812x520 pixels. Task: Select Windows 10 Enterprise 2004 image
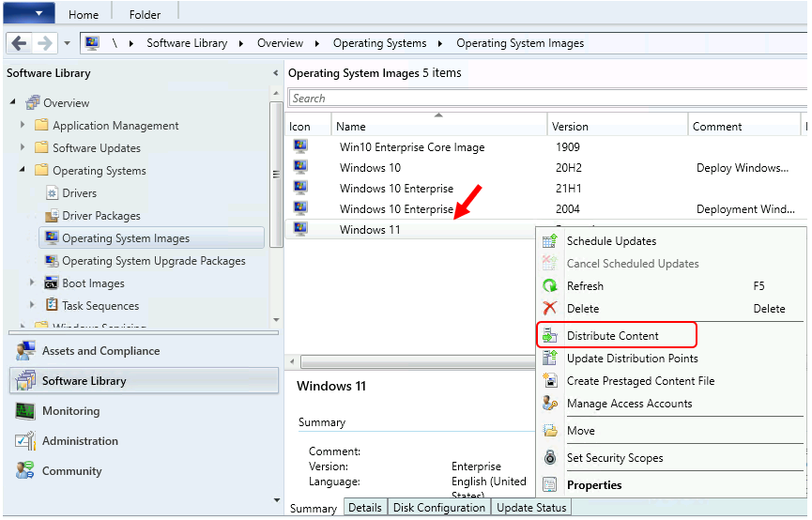[x=546, y=209]
